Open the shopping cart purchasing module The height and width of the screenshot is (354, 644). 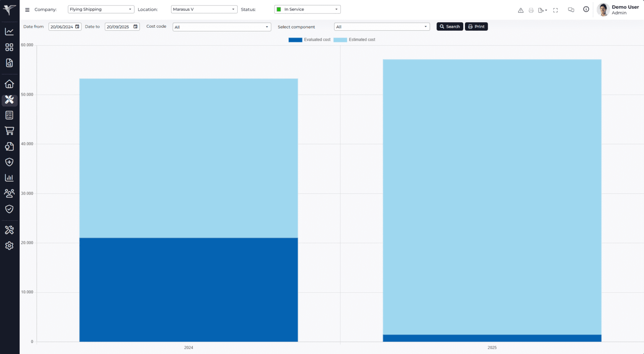point(9,130)
